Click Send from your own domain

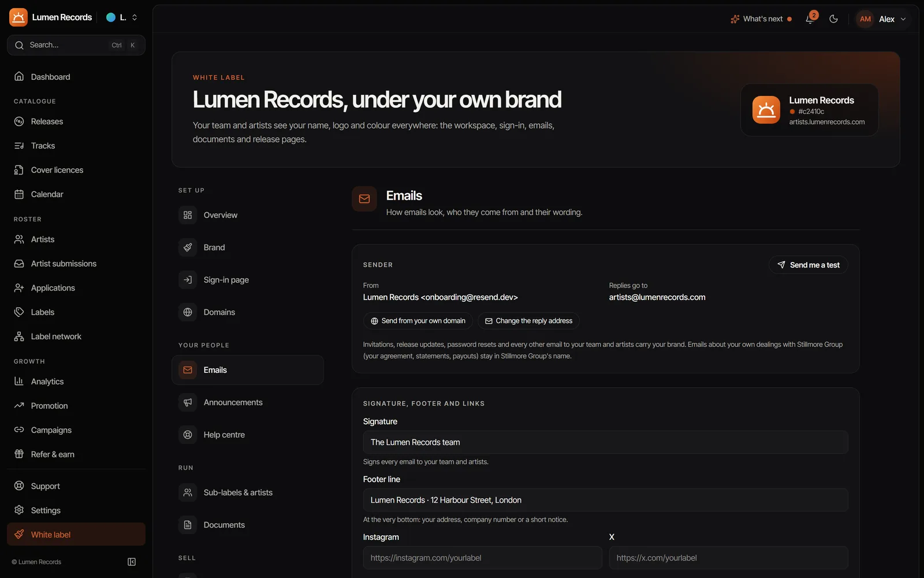point(418,321)
